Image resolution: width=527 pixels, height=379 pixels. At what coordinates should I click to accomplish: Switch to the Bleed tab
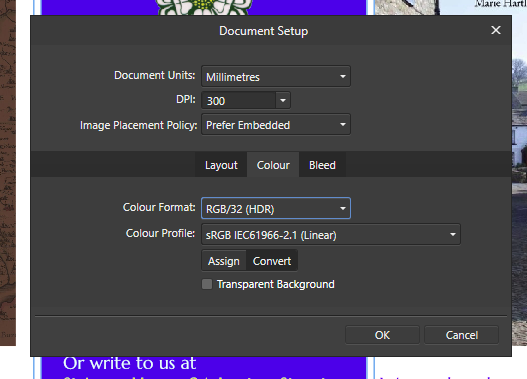coord(322,165)
